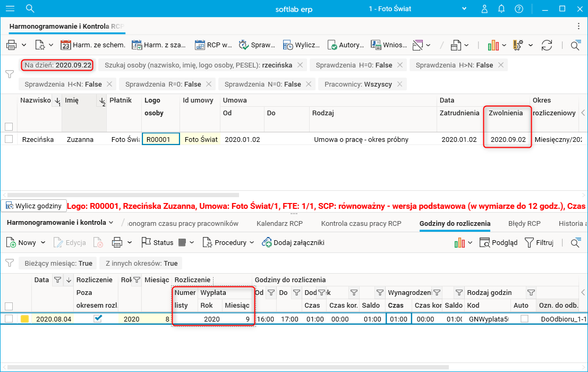The height and width of the screenshot is (372, 588).
Task: Click the crossed-out flag icon in top toolbar
Action: (417, 45)
